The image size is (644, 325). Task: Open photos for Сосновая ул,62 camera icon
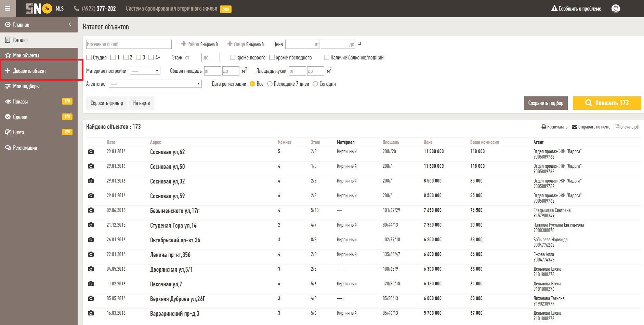[91, 151]
